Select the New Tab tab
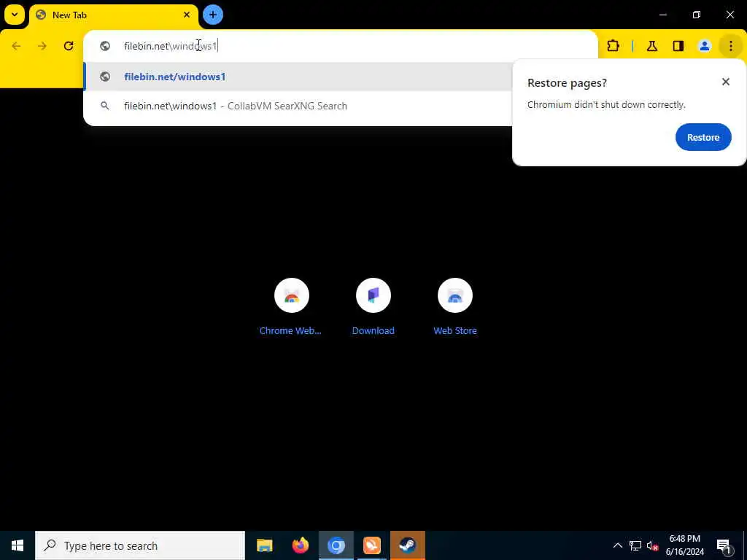This screenshot has height=560, width=747. coord(113,15)
